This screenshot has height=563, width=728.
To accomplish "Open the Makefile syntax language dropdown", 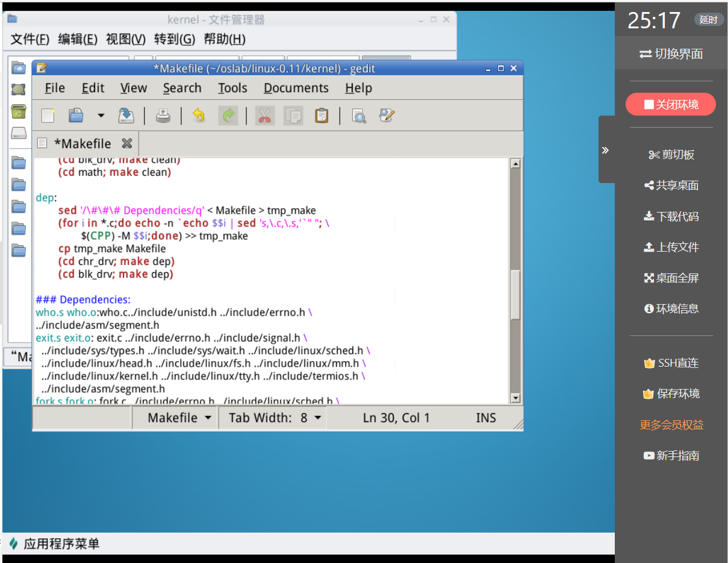I will click(179, 418).
